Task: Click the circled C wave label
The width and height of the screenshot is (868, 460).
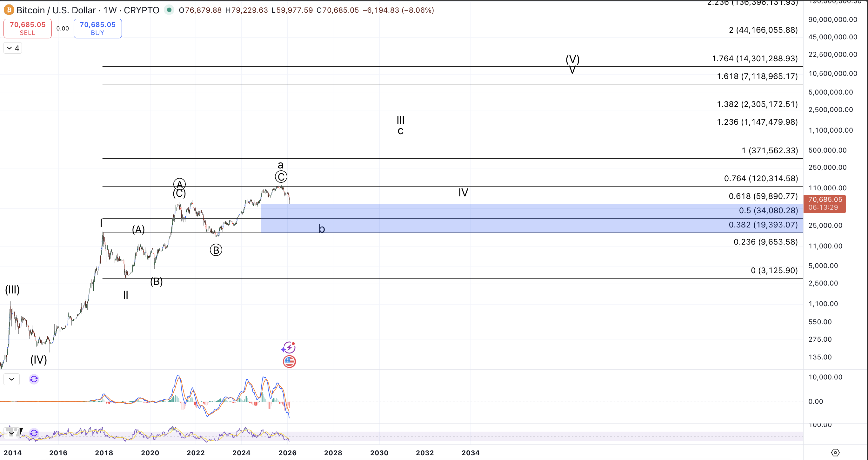Action: (281, 177)
